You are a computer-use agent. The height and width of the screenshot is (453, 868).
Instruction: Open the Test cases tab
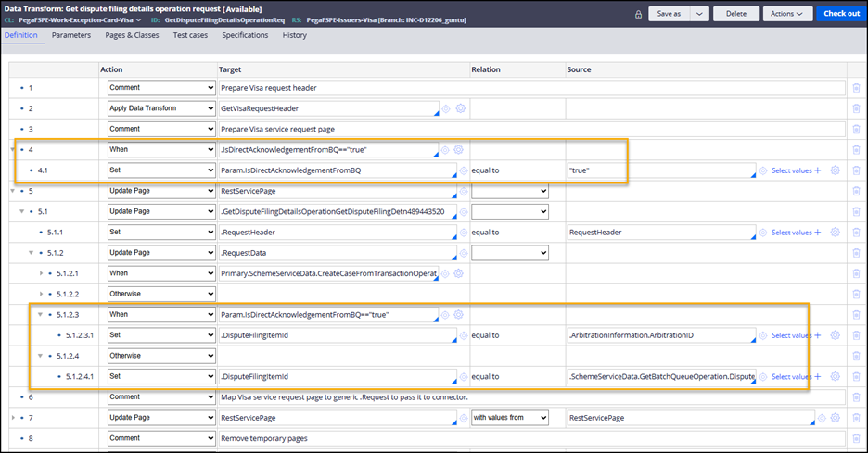coord(190,35)
